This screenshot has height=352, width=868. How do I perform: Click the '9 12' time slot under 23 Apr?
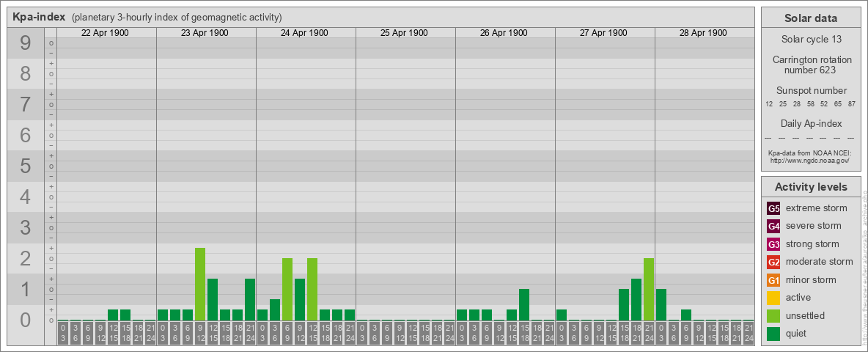200,334
